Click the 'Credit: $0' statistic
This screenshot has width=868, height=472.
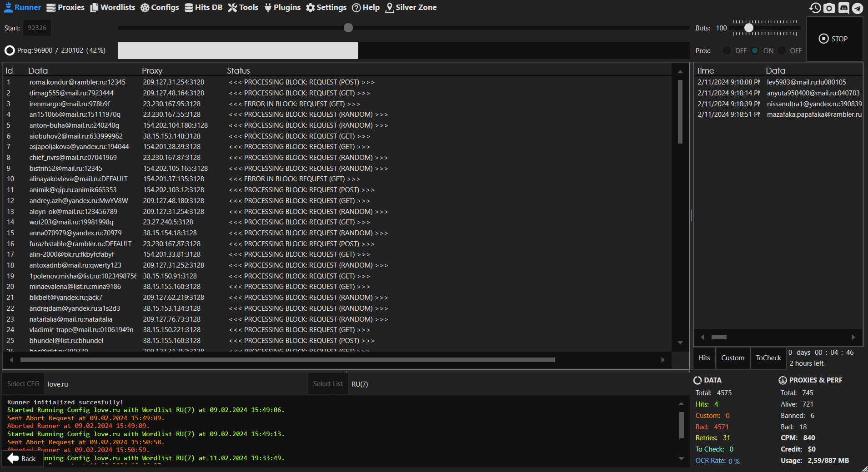(x=798, y=449)
